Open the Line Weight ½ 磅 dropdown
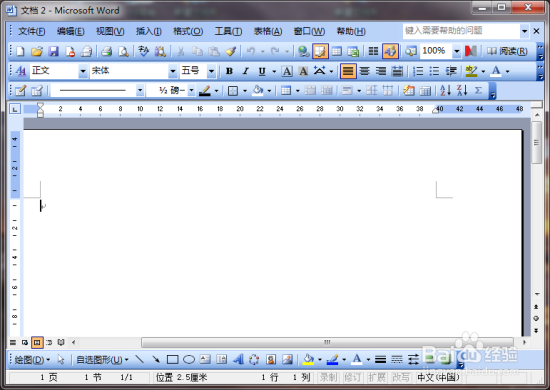This screenshot has height=390, width=550. tap(192, 90)
